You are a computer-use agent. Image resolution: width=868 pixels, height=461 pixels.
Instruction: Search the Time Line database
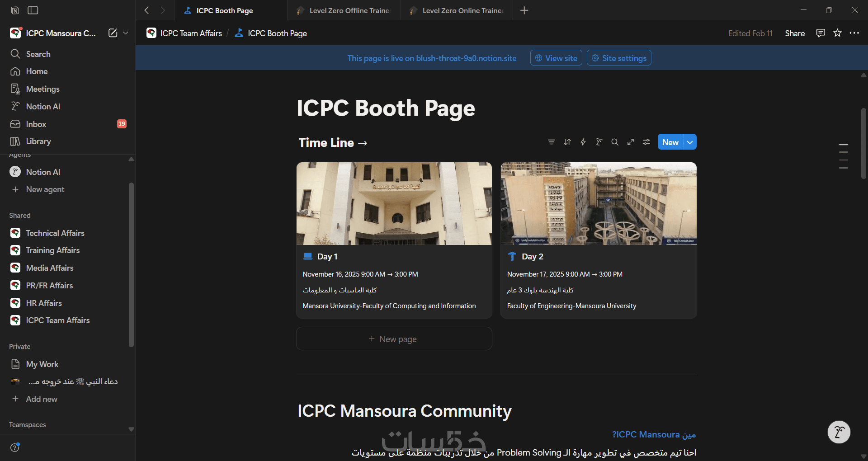615,142
